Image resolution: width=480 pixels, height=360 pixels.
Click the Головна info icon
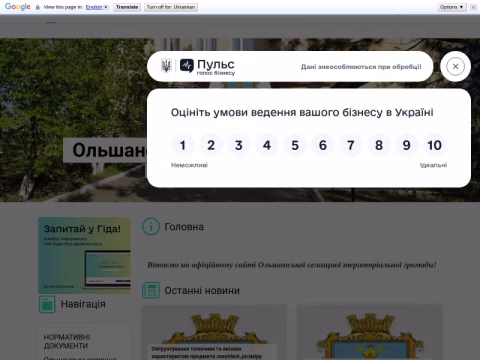[x=151, y=227]
